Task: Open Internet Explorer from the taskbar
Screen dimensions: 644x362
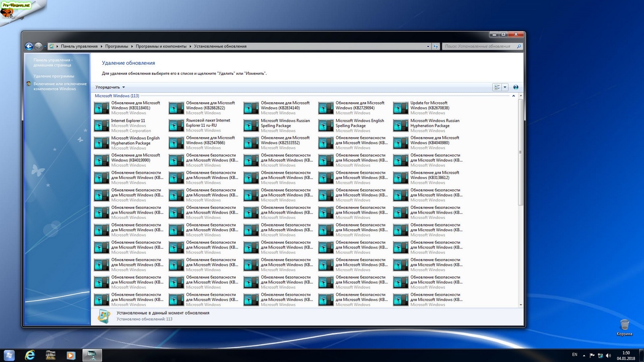Action: (30, 355)
